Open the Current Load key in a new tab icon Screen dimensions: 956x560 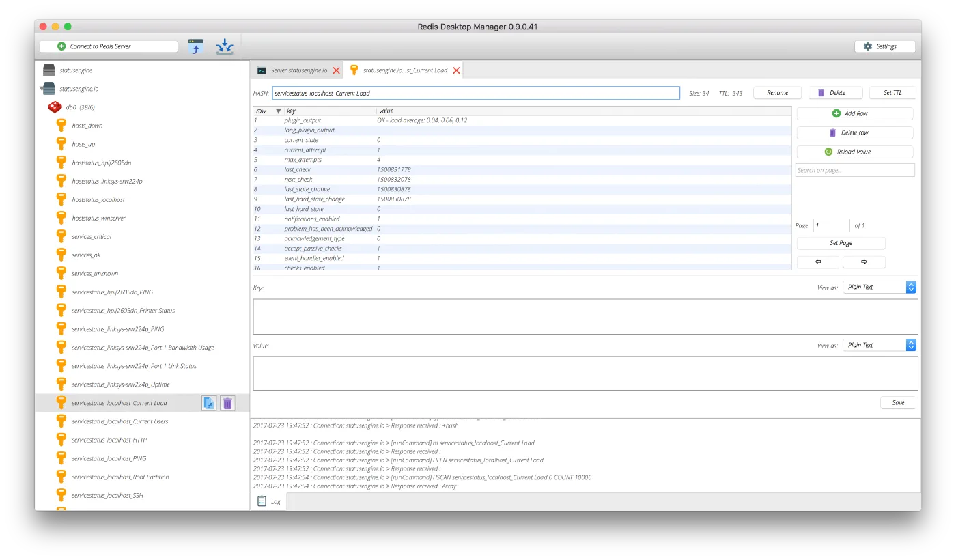(x=209, y=403)
